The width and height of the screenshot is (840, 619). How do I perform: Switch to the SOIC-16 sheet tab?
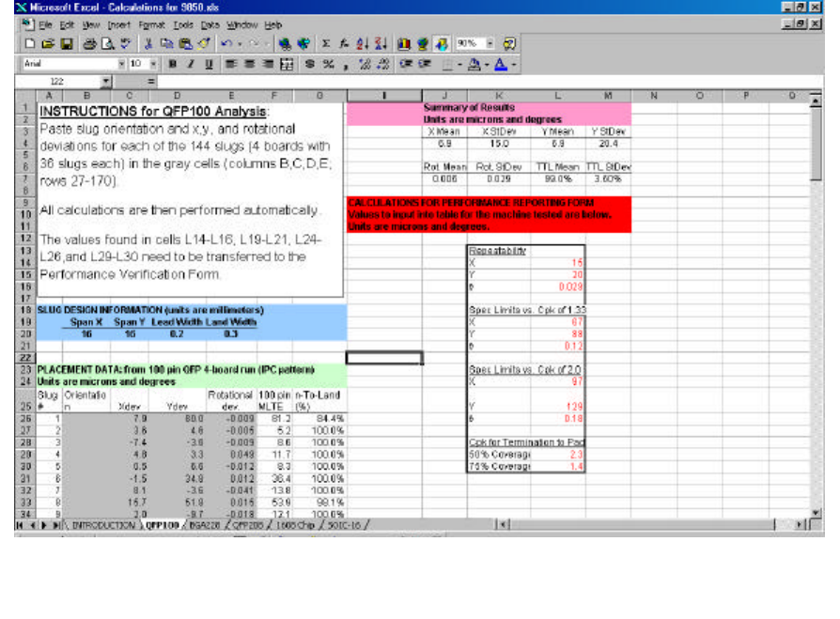344,525
